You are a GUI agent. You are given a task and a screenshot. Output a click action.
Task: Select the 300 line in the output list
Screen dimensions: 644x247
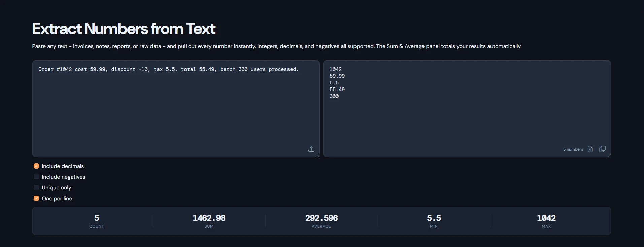click(334, 96)
